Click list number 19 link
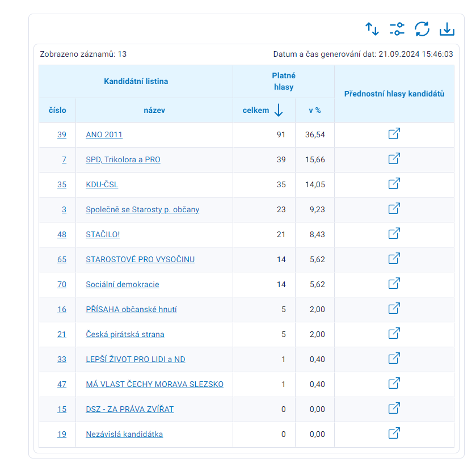Image resolution: width=476 pixels, height=467 pixels. [62, 434]
